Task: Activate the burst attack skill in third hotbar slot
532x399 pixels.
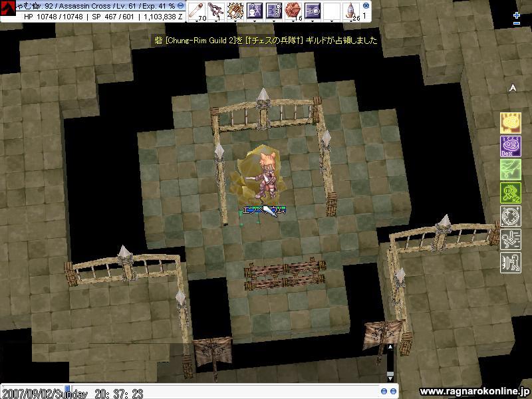Action: pyautogui.click(x=235, y=11)
